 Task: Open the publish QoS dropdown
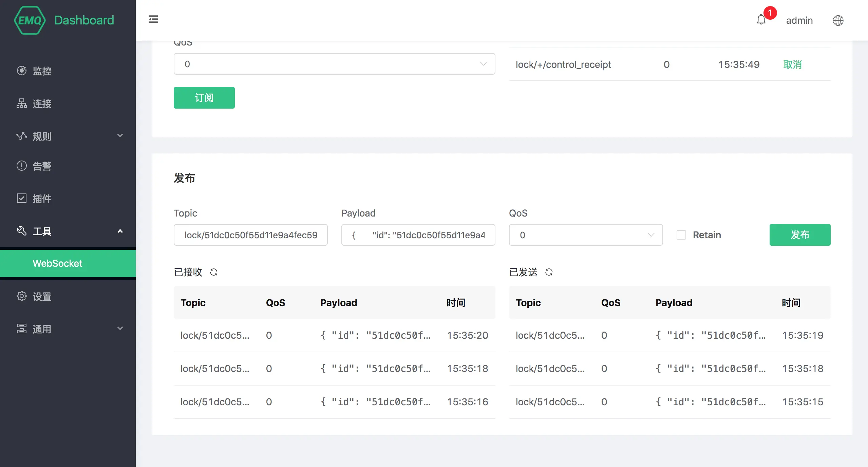[585, 235]
